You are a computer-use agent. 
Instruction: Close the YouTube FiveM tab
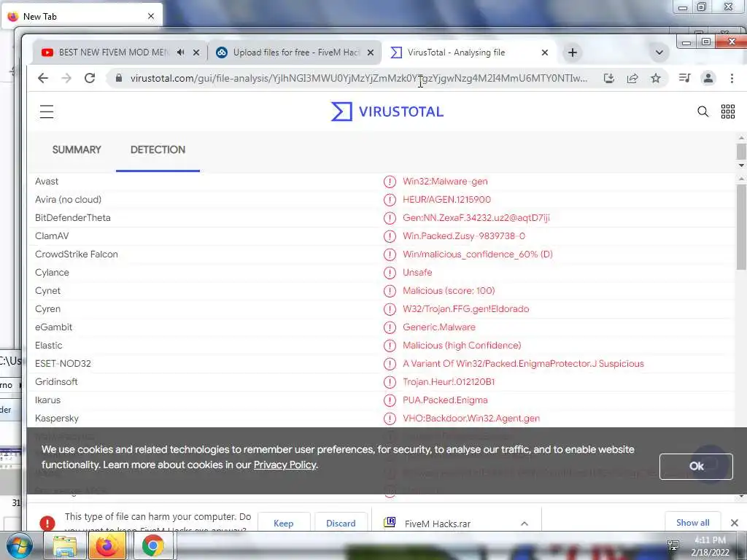coord(196,52)
